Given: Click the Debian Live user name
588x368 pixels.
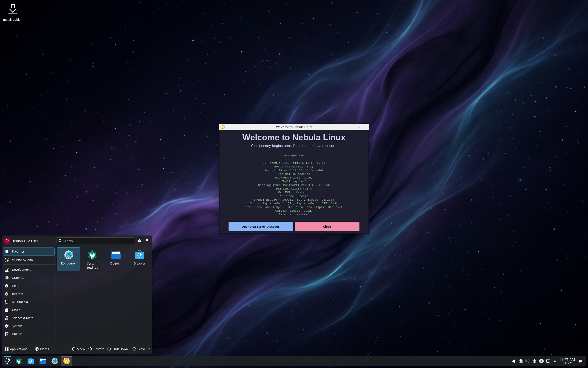Looking at the screenshot, I should pos(25,241).
